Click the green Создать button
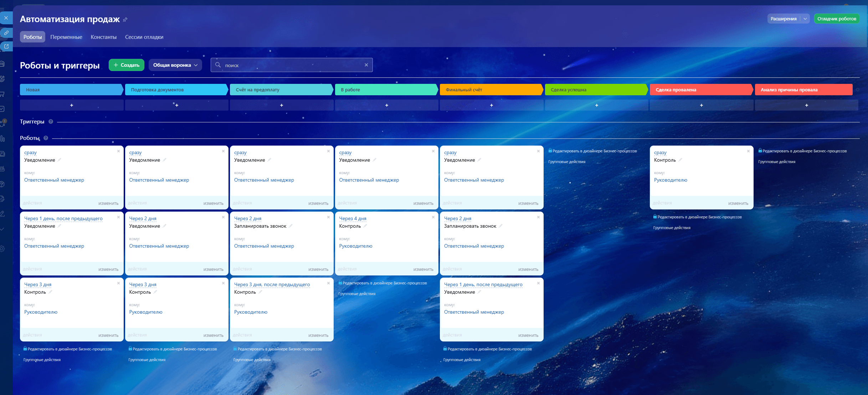 tap(127, 65)
